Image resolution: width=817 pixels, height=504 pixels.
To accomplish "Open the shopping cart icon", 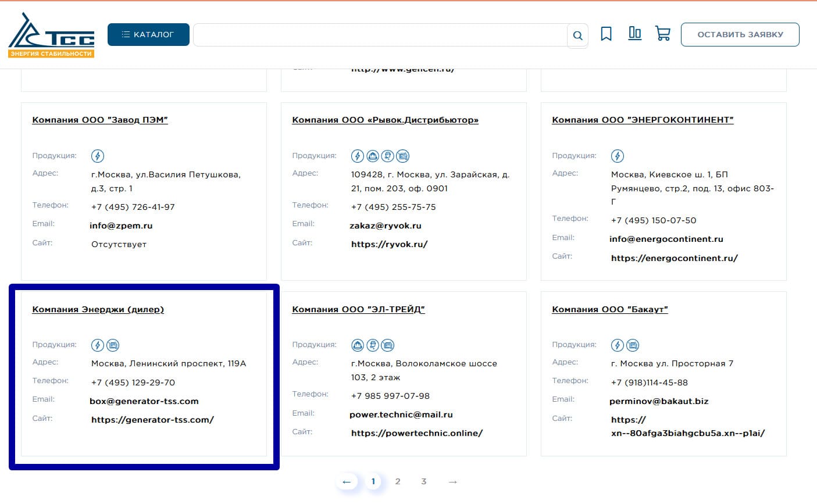I will (x=662, y=34).
